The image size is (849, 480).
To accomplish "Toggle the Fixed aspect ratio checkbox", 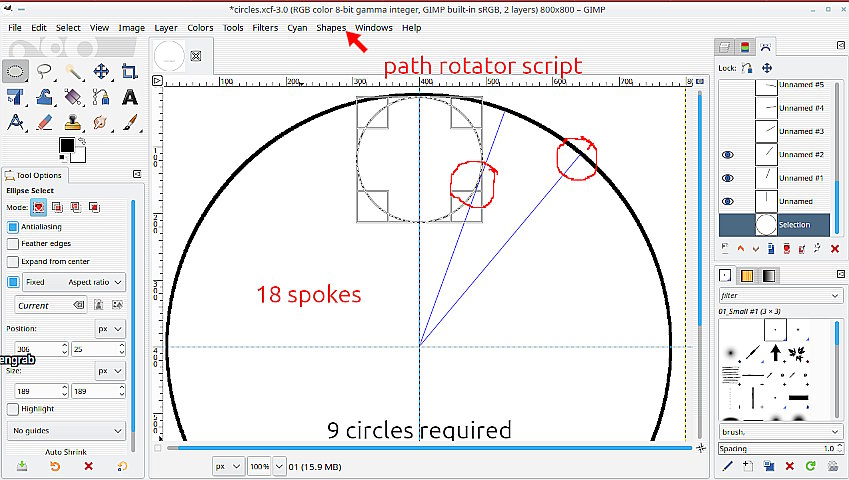I will click(13, 282).
